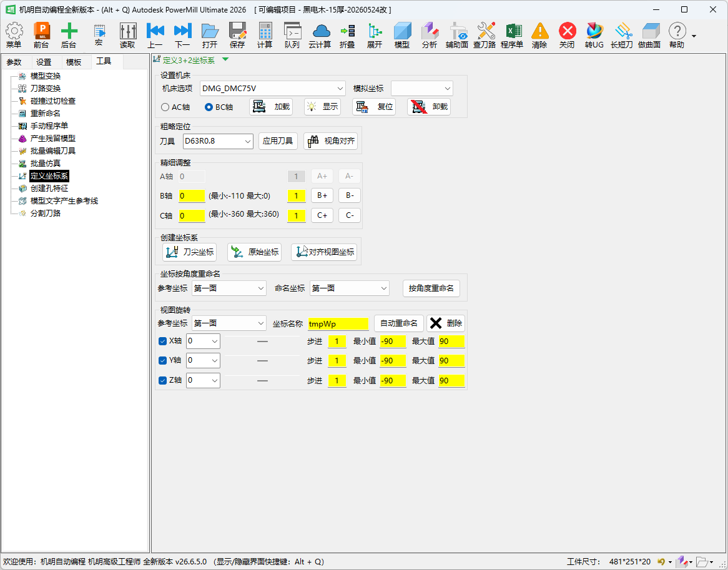Click the 辅助面 helper surface icon
The height and width of the screenshot is (570, 728).
click(457, 36)
